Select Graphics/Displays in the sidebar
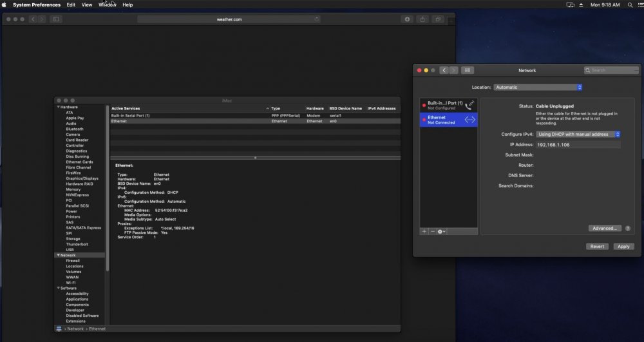The height and width of the screenshot is (342, 644). point(82,178)
